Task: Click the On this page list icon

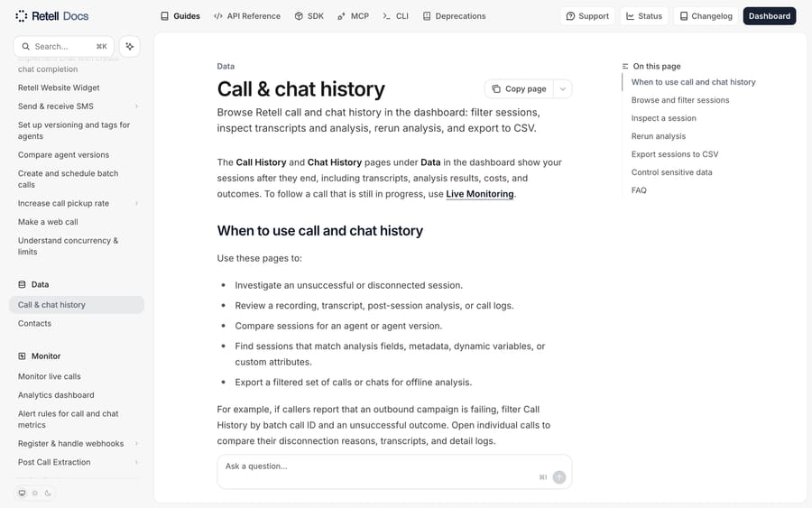Action: [625, 66]
